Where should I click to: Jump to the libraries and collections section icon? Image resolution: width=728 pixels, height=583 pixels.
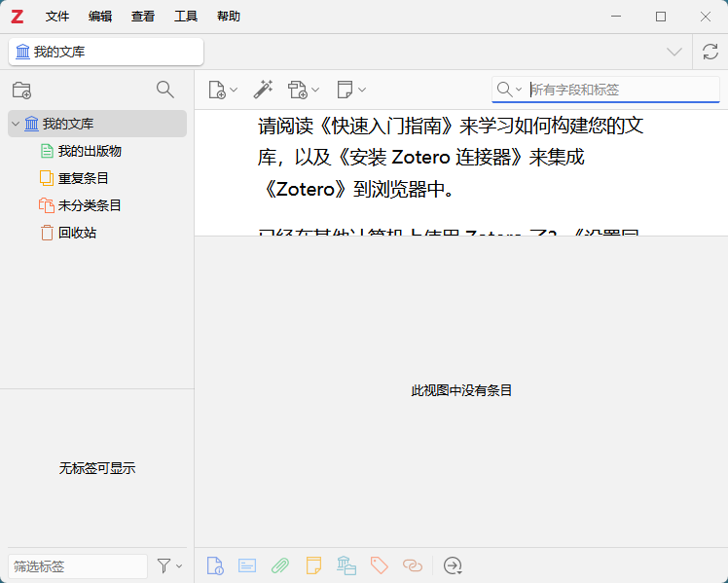[x=346, y=565]
